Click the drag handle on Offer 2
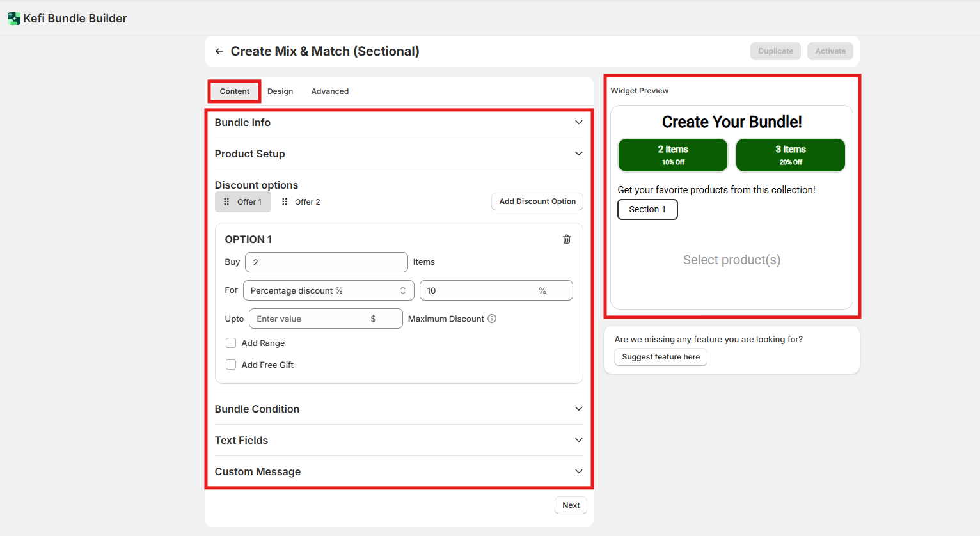The image size is (980, 536). click(285, 201)
